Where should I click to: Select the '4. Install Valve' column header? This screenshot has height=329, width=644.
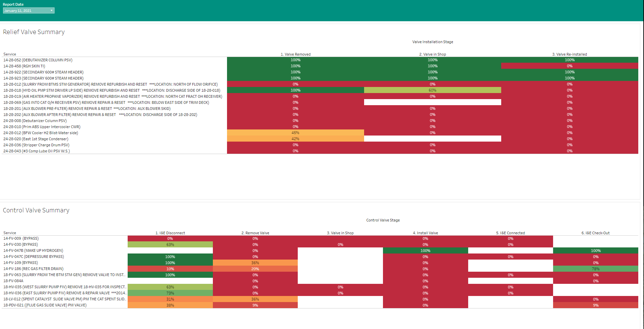coord(425,233)
